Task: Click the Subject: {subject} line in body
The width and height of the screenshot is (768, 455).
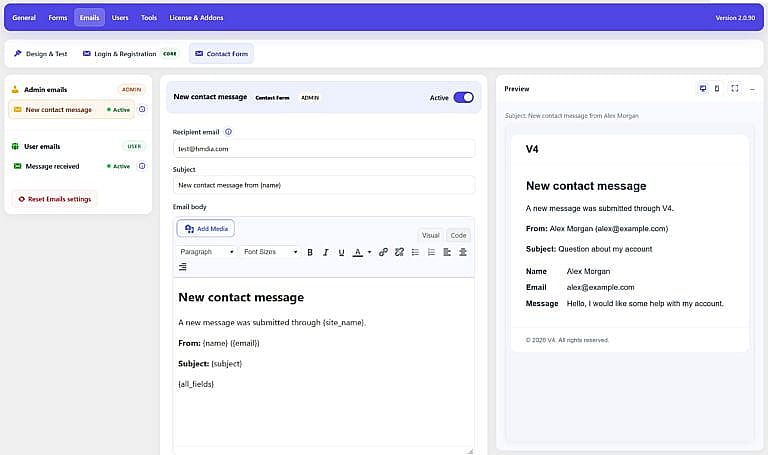Action: coord(210,364)
